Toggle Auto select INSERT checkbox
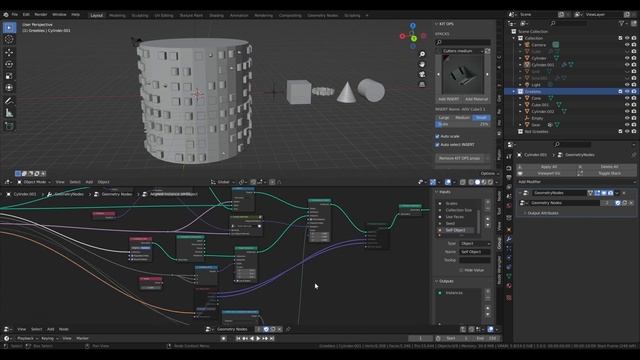The image size is (640, 360). pyautogui.click(x=438, y=145)
